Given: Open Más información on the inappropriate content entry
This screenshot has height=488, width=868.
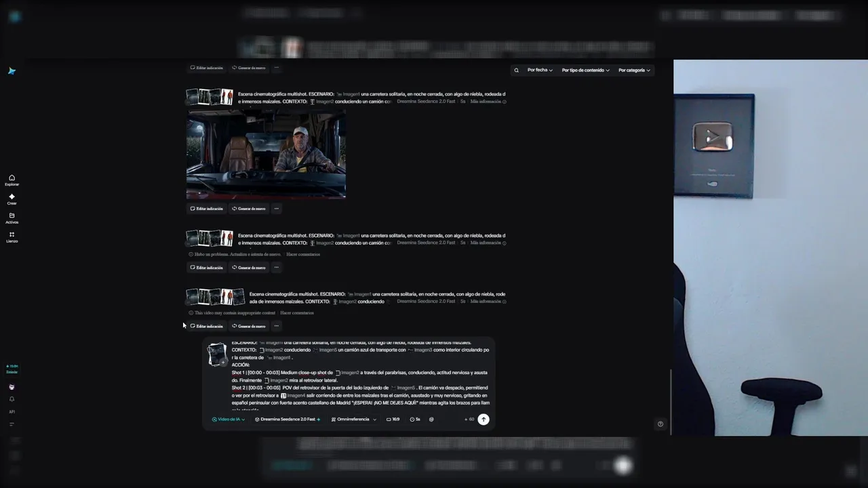Looking at the screenshot, I should pyautogui.click(x=488, y=301).
